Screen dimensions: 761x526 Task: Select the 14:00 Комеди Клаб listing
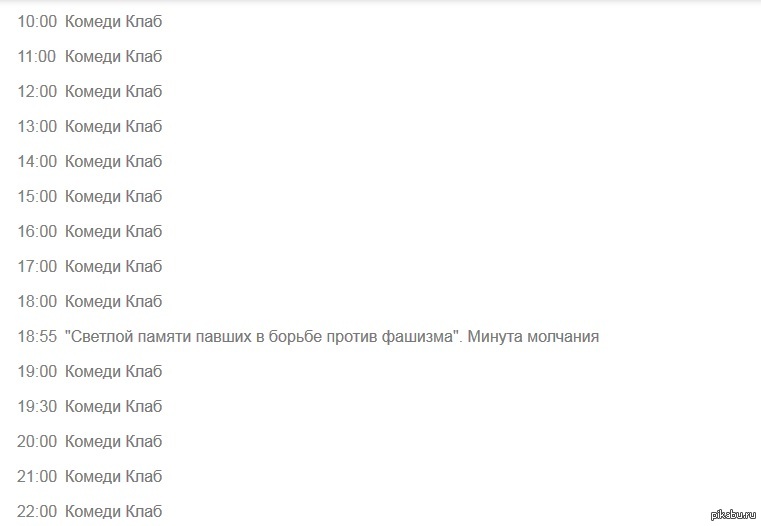tap(90, 161)
